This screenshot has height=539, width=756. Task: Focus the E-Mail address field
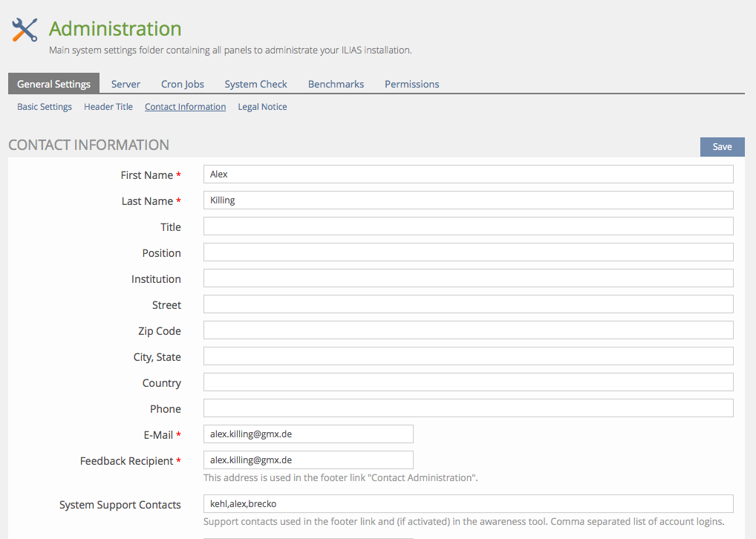308,434
